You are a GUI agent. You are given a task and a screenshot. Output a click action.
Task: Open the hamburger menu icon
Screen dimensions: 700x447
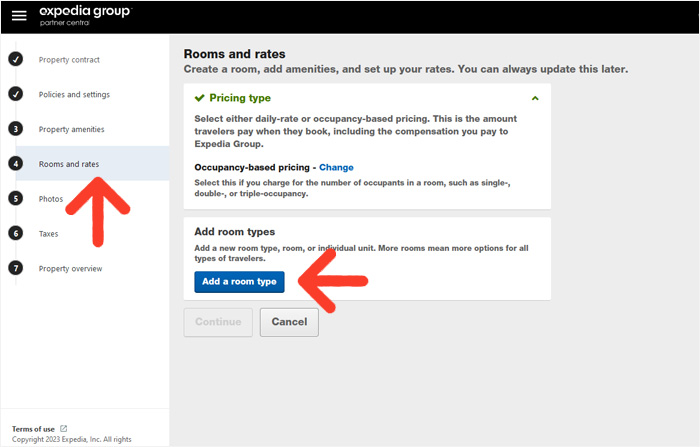[19, 16]
